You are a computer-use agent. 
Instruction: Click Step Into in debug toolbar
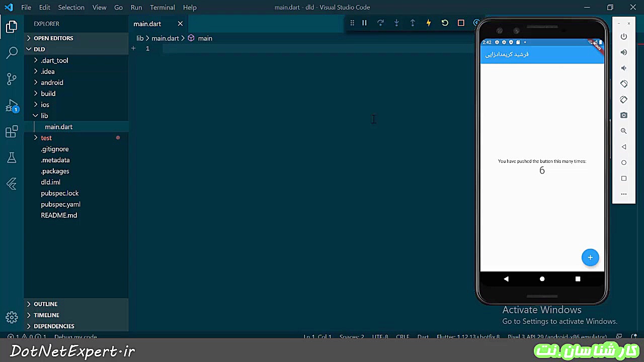pyautogui.click(x=396, y=23)
